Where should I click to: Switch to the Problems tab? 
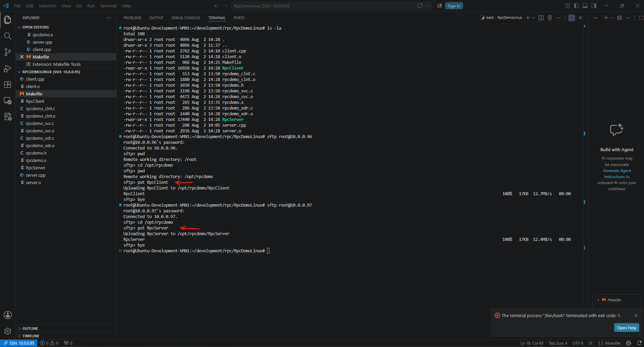coord(132,18)
